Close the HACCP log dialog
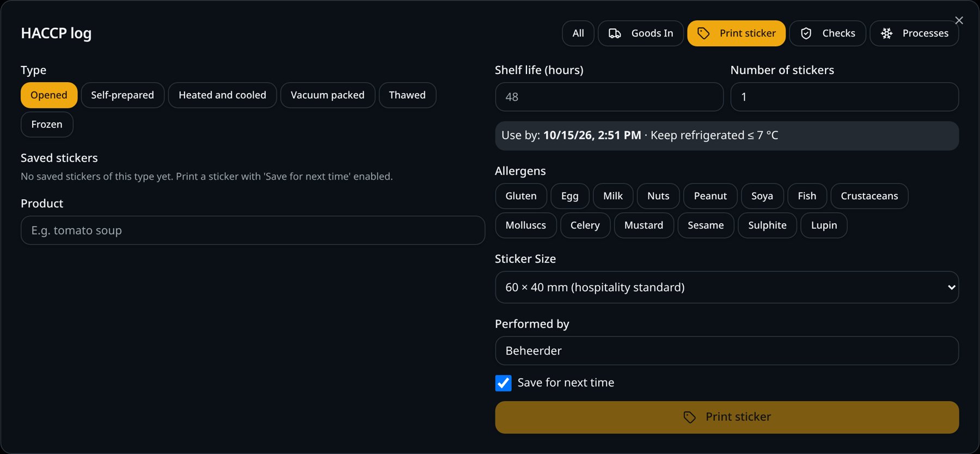The width and height of the screenshot is (980, 454). [x=959, y=21]
